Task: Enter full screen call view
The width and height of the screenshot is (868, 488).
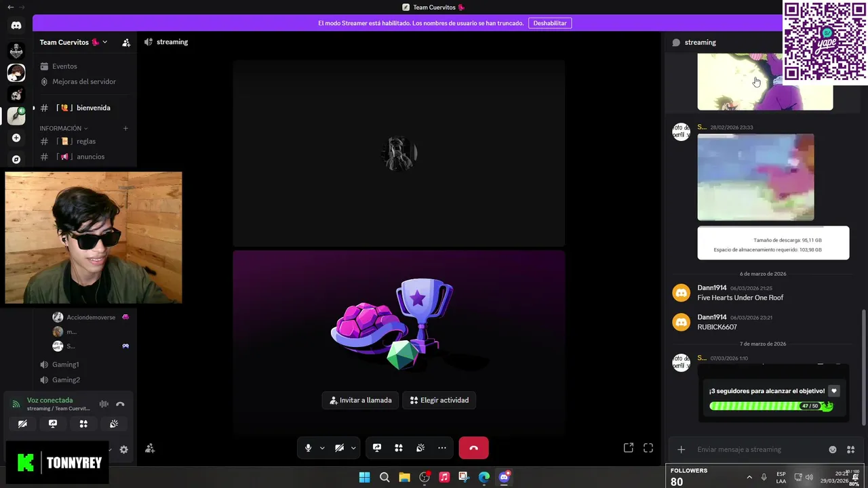Action: (x=648, y=448)
